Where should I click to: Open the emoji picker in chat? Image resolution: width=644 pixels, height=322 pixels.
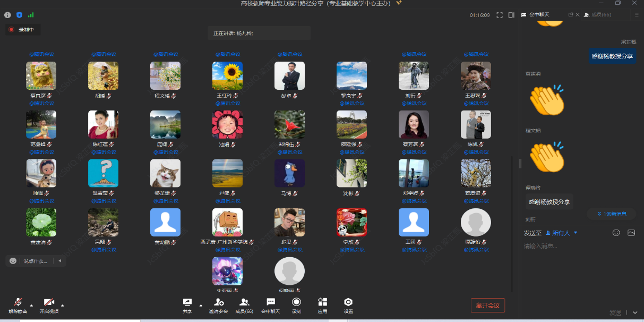click(616, 233)
